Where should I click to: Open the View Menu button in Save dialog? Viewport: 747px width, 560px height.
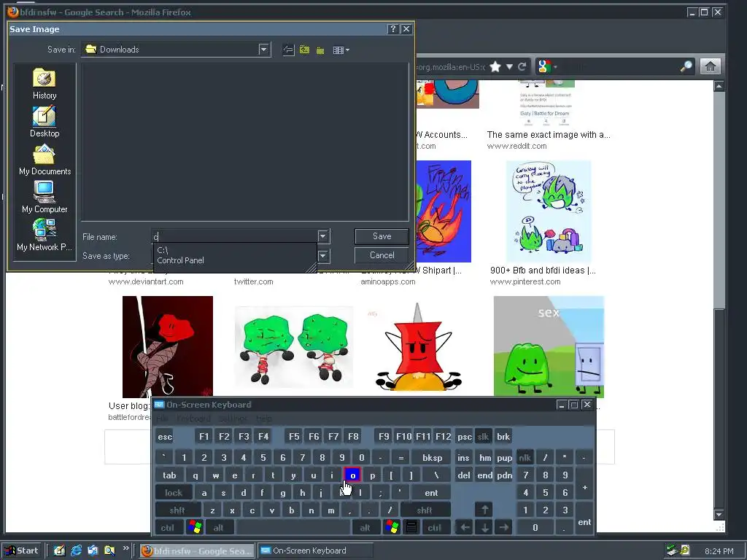pyautogui.click(x=341, y=50)
